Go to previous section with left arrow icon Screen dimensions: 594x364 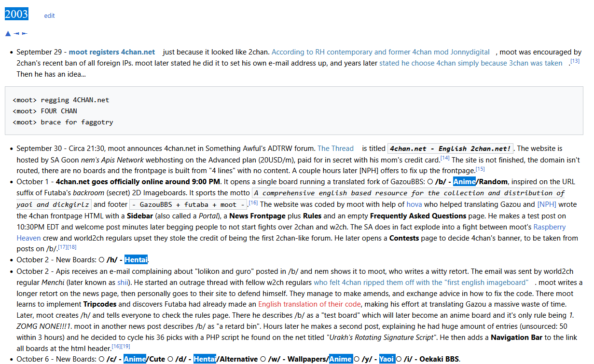click(x=16, y=33)
